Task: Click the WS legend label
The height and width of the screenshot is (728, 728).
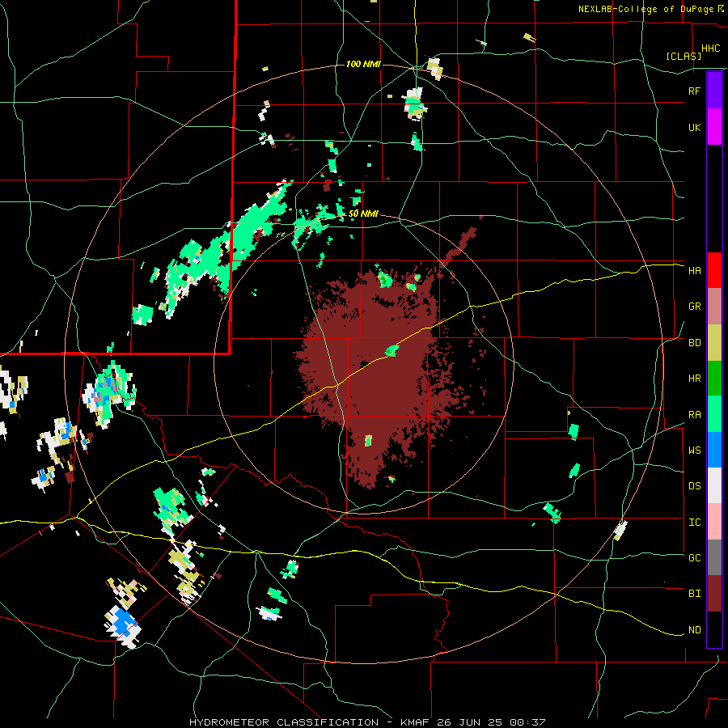Action: (694, 450)
